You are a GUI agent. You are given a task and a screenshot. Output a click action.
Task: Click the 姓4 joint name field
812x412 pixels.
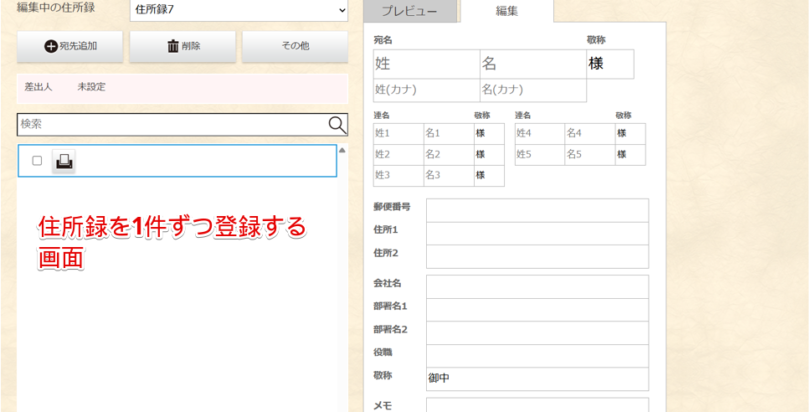pyautogui.click(x=540, y=134)
